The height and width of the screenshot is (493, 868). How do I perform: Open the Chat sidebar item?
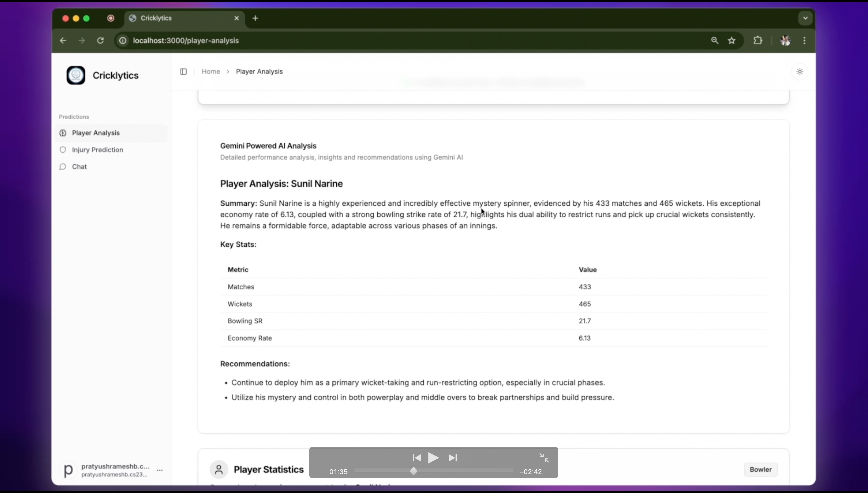[x=79, y=167]
